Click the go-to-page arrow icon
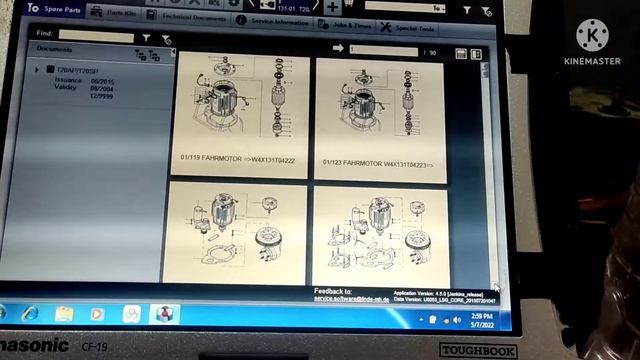The height and width of the screenshot is (360, 640). pos(338,48)
